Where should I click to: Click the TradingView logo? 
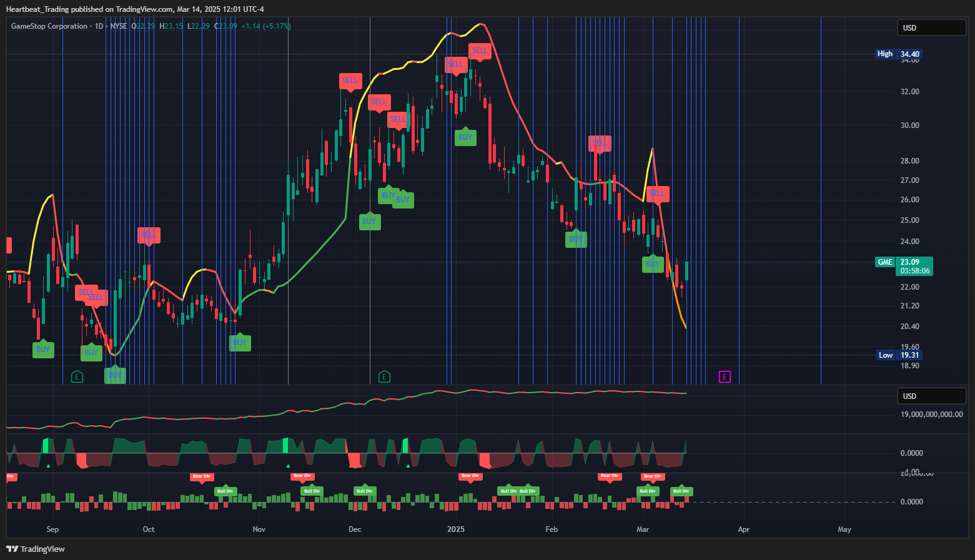(x=36, y=549)
